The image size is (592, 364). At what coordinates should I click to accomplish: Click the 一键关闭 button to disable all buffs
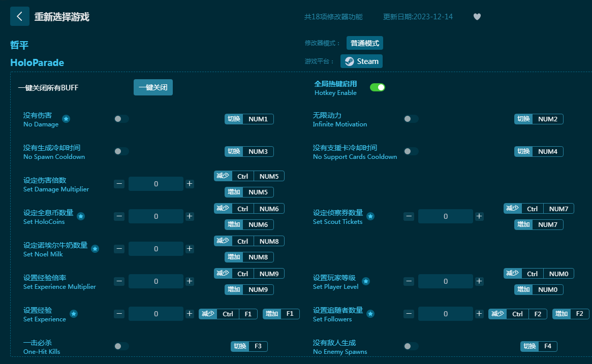point(153,87)
